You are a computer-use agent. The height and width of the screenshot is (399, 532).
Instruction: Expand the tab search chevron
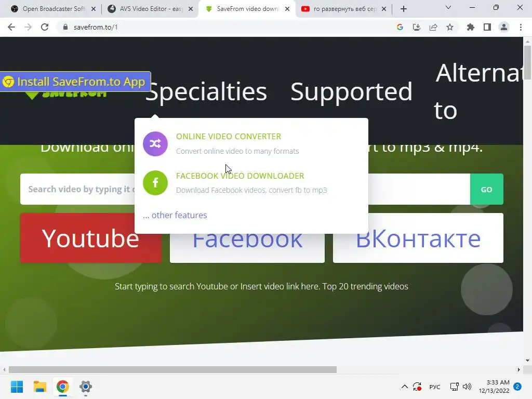tap(448, 7)
